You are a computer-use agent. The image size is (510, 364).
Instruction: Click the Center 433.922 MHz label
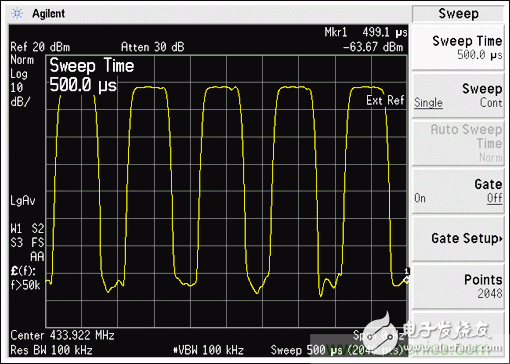62,335
